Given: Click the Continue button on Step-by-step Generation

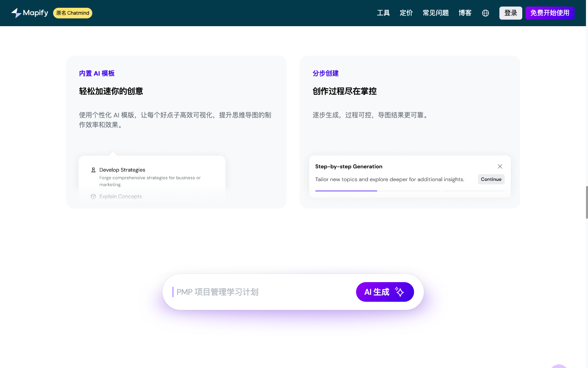Looking at the screenshot, I should pos(491,179).
